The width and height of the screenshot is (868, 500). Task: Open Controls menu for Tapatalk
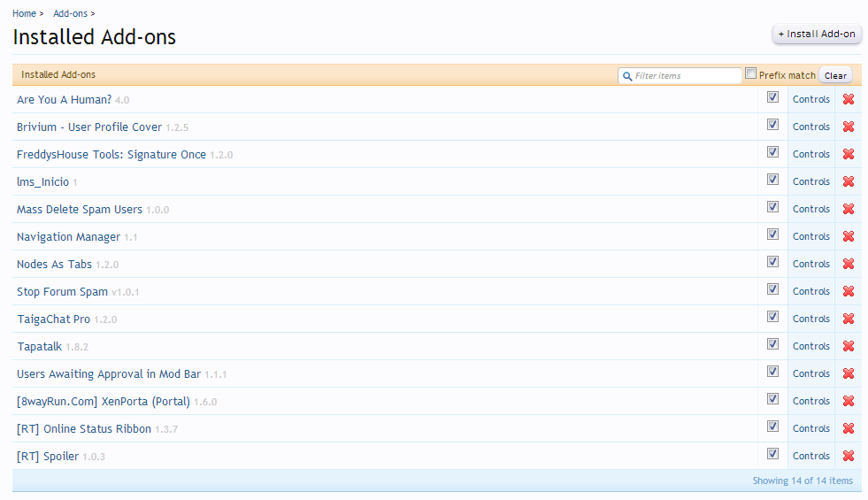(x=811, y=346)
